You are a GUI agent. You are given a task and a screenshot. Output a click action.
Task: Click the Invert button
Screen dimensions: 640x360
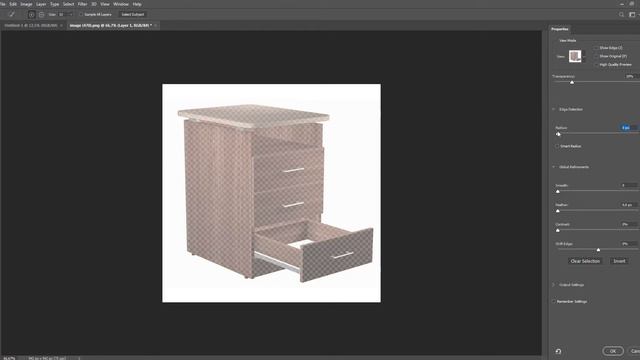coord(619,261)
